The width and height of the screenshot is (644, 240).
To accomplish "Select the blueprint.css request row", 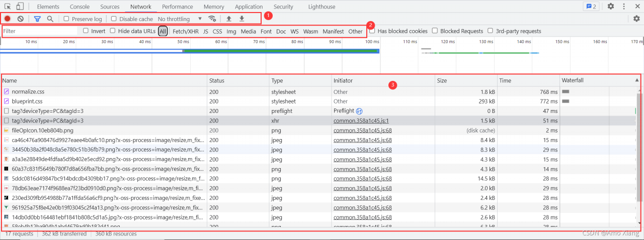I will coord(318,101).
